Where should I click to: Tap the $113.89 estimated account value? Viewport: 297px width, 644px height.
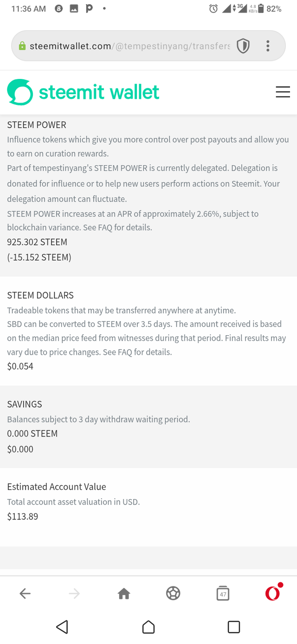pyautogui.click(x=23, y=516)
